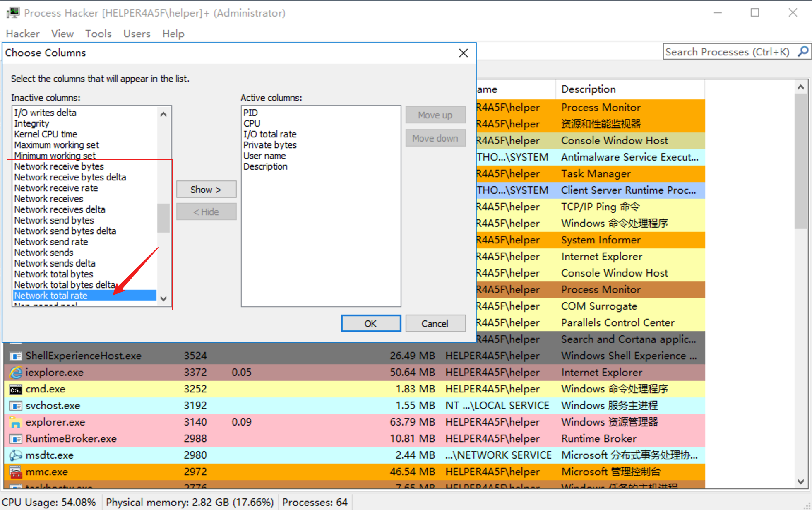Click the mmc.exe toolbox icon
Screen dimensions: 812x510
[x=16, y=472]
